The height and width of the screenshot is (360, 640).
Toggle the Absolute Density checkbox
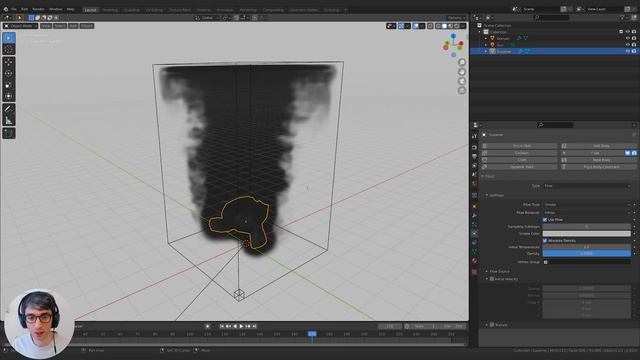(545, 240)
